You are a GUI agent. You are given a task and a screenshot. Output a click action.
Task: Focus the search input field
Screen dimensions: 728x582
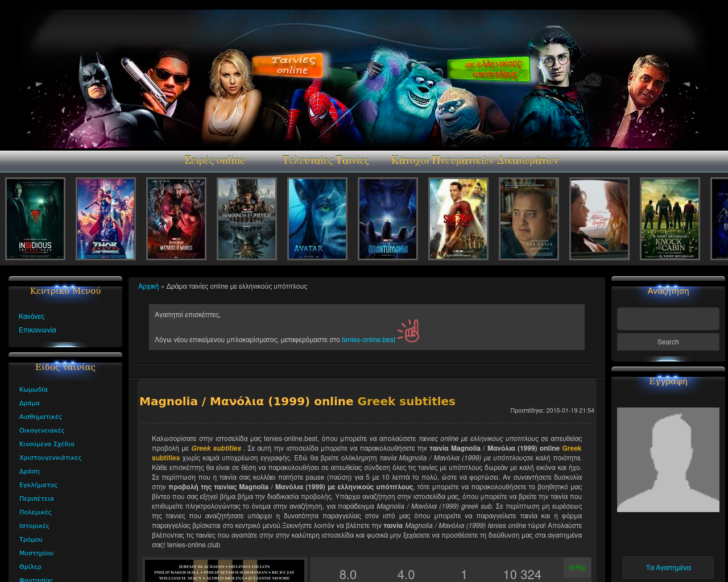pos(668,319)
